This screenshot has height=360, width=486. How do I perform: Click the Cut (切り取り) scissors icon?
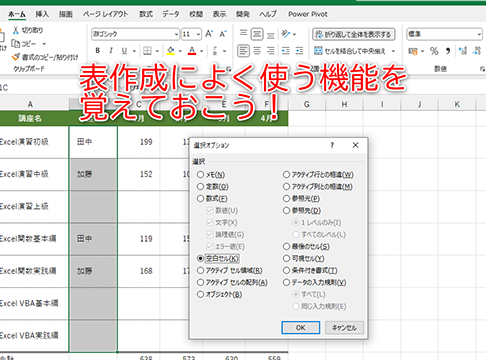click(x=16, y=30)
